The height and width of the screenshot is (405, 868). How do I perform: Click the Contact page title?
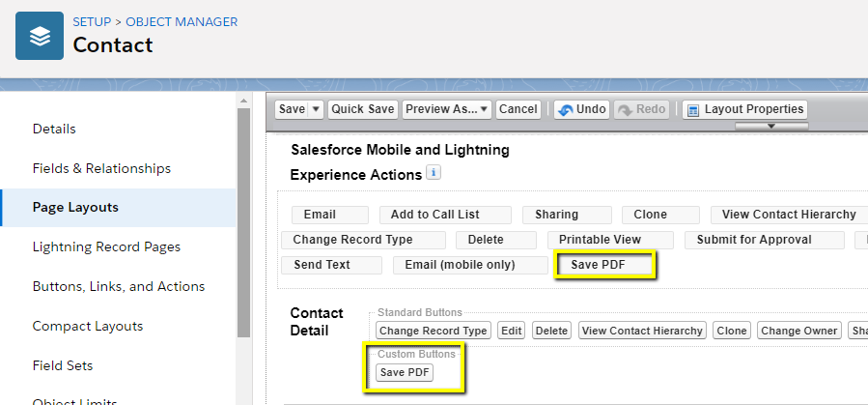click(x=113, y=45)
